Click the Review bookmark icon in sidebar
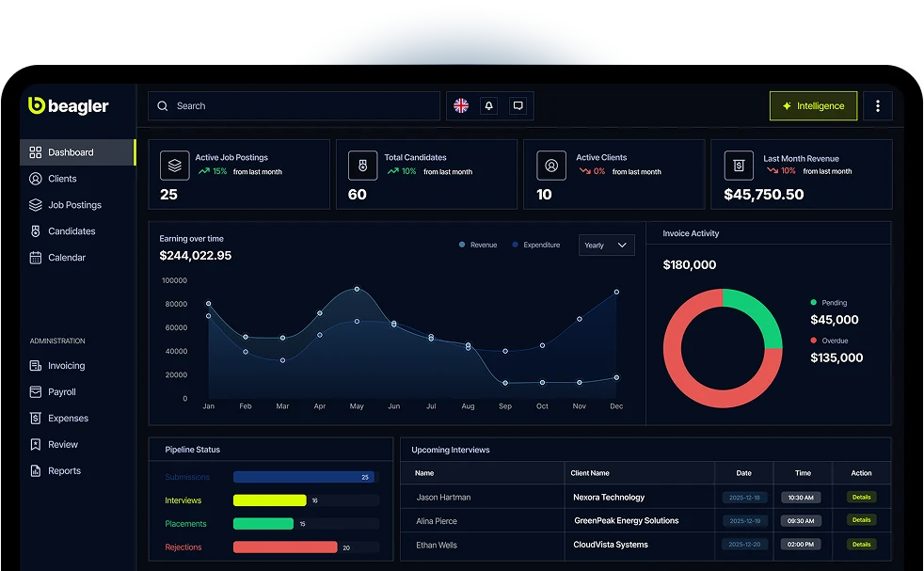Viewport: 924px width, 571px height. (x=36, y=444)
